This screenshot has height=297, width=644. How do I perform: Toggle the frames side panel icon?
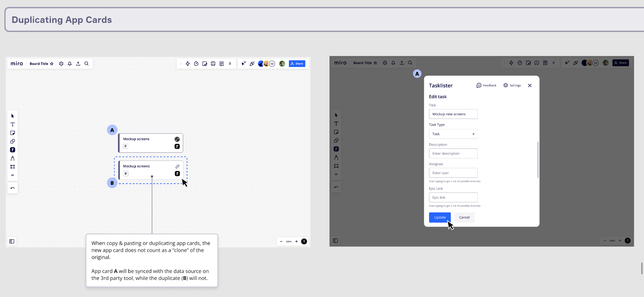(12, 241)
